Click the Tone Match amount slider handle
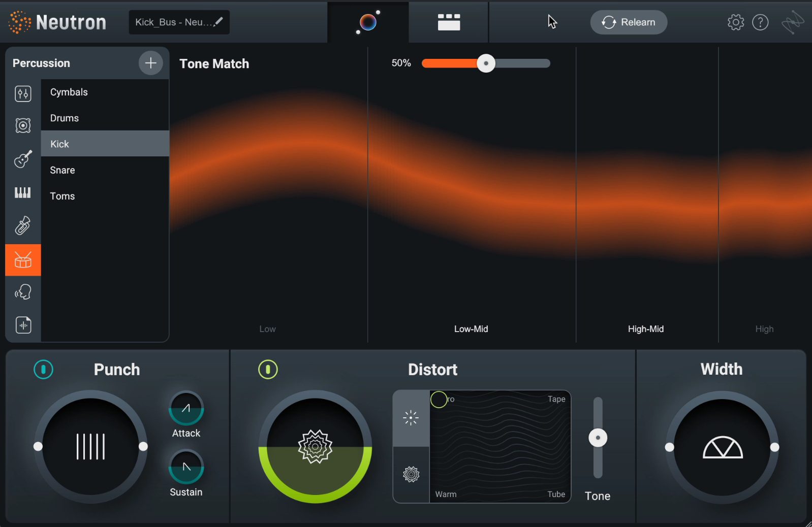The width and height of the screenshot is (812, 527). [x=486, y=63]
